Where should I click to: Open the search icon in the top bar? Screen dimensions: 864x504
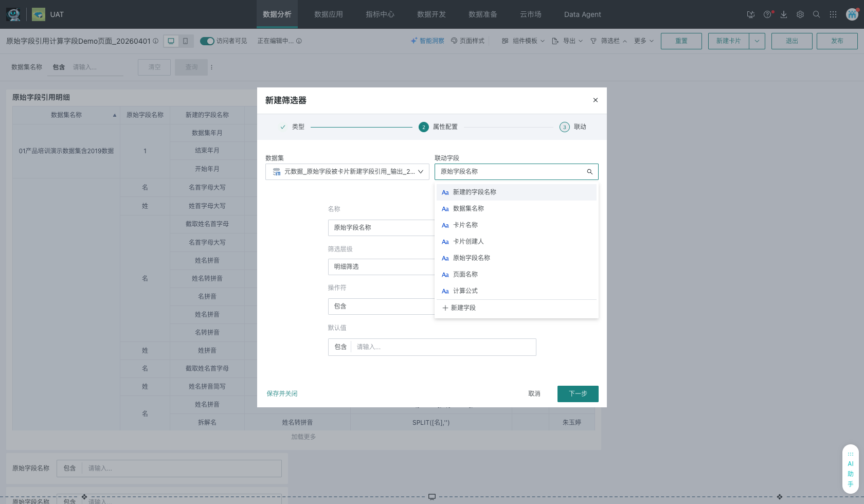point(817,14)
